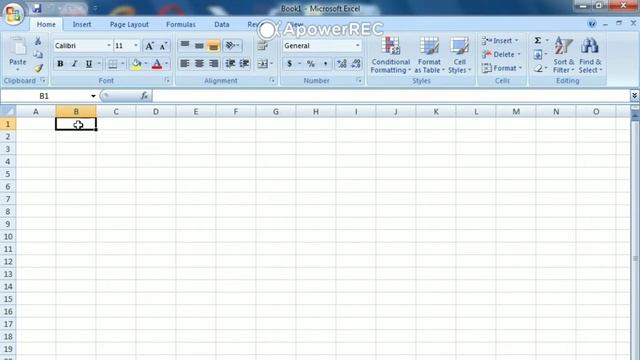Switch to the Insert tab

coord(82,24)
